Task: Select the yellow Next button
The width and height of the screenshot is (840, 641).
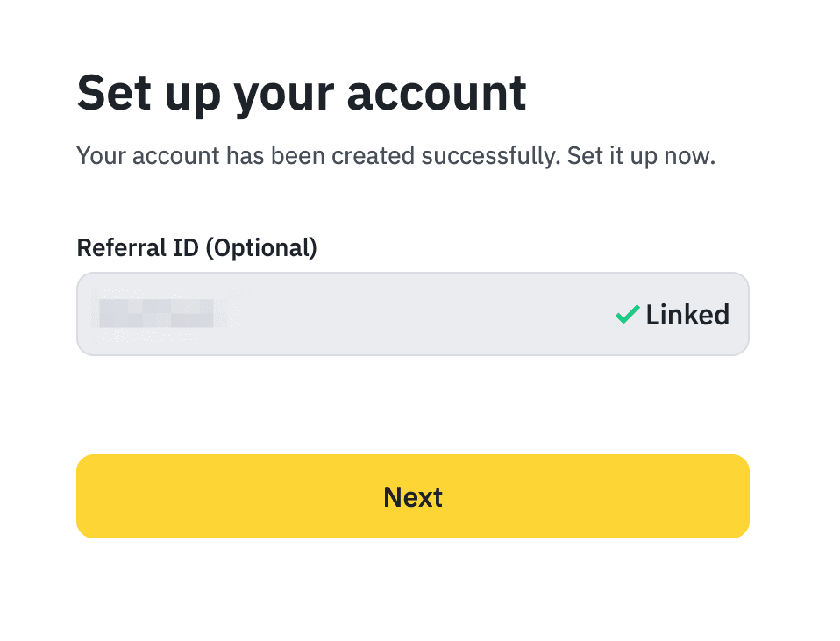Action: click(x=412, y=496)
